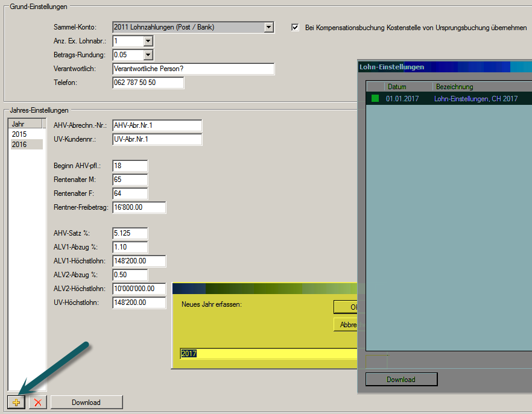Click the Datum column header

point(408,87)
